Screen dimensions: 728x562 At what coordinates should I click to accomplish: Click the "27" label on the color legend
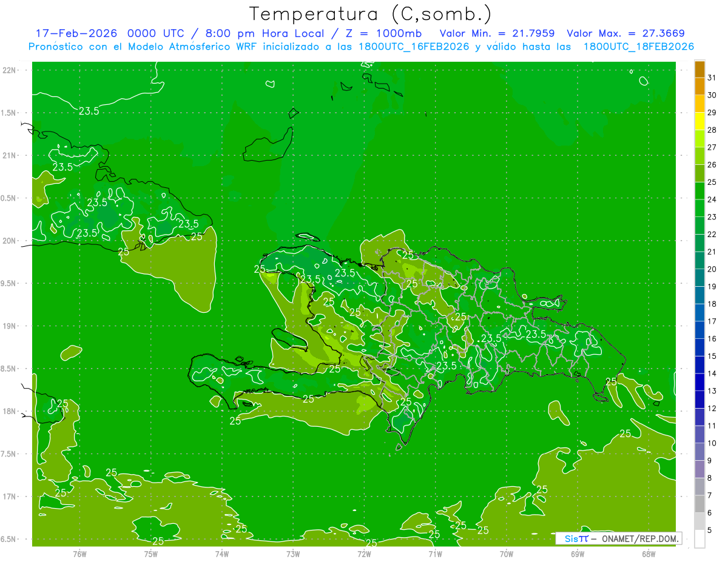coord(712,147)
